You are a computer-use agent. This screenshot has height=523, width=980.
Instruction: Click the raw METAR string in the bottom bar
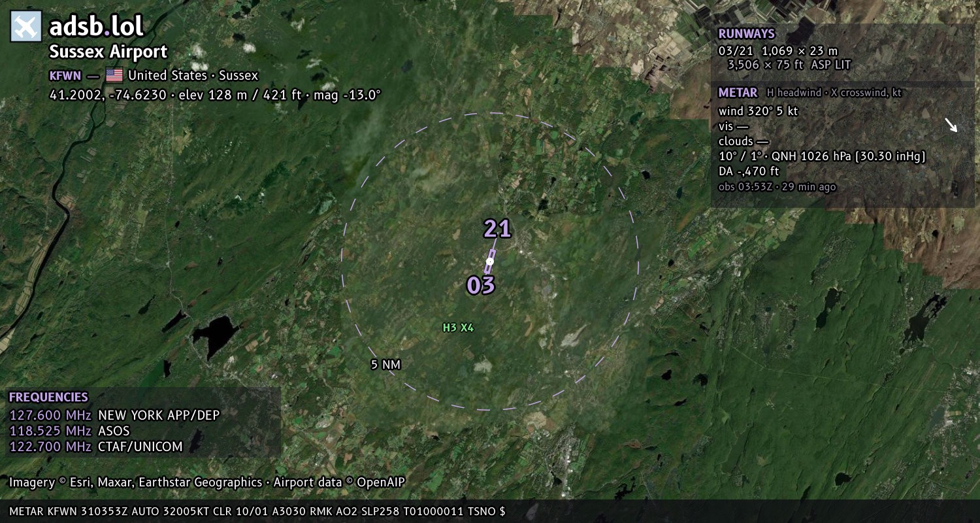pos(257,511)
